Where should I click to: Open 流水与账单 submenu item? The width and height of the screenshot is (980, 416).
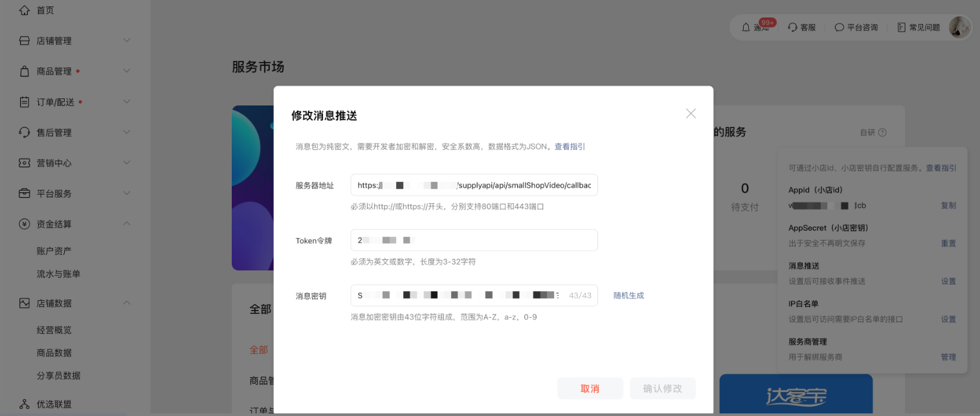pos(58,274)
